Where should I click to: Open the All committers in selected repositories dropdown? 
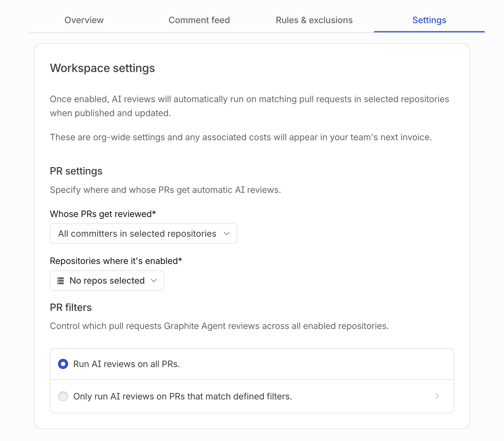point(144,234)
